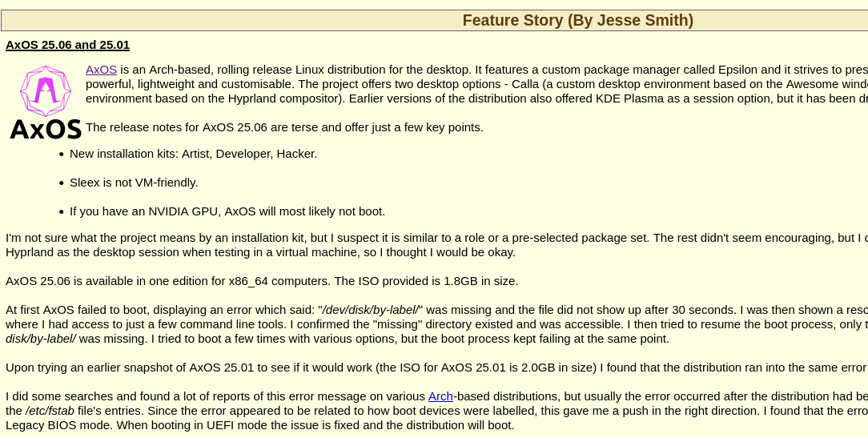
Task: Click the purple AxOS hexagon emblem
Action: point(46,90)
